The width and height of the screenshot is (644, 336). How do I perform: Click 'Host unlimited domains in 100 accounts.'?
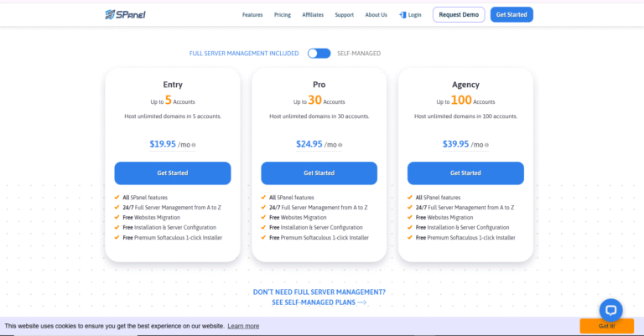pos(465,116)
